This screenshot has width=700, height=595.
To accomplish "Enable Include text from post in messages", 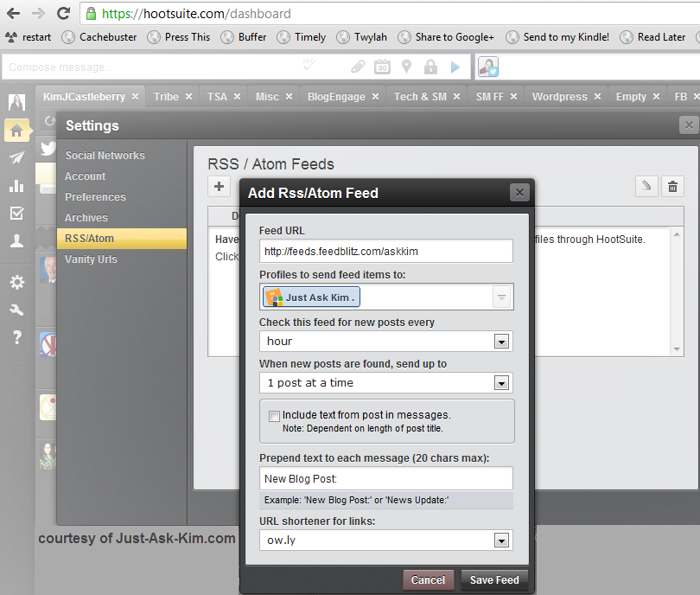I will pyautogui.click(x=274, y=416).
